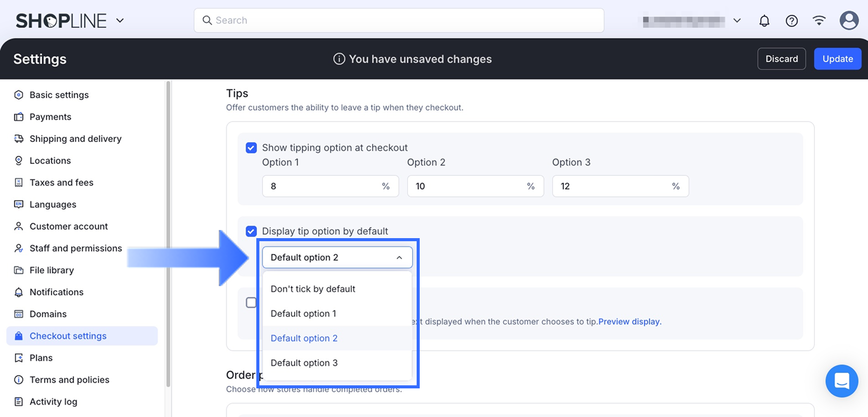Choose Default option 3 from list

click(x=304, y=363)
